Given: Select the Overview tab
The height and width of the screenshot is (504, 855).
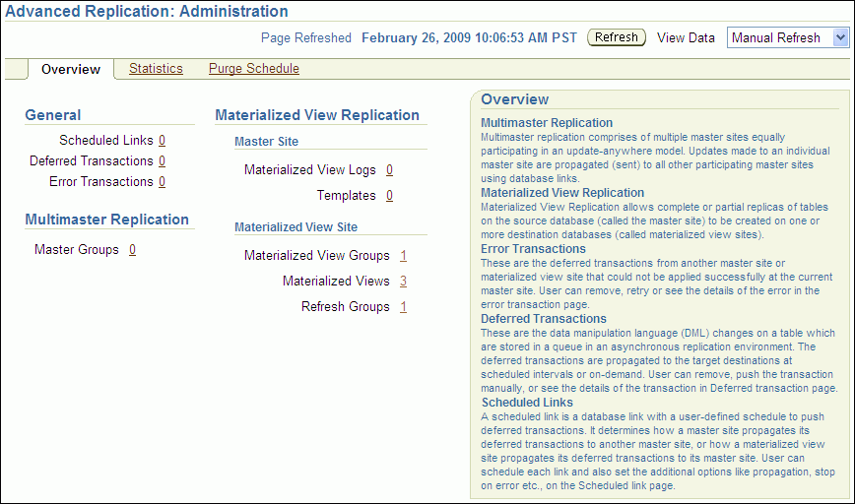Looking at the screenshot, I should (71, 69).
